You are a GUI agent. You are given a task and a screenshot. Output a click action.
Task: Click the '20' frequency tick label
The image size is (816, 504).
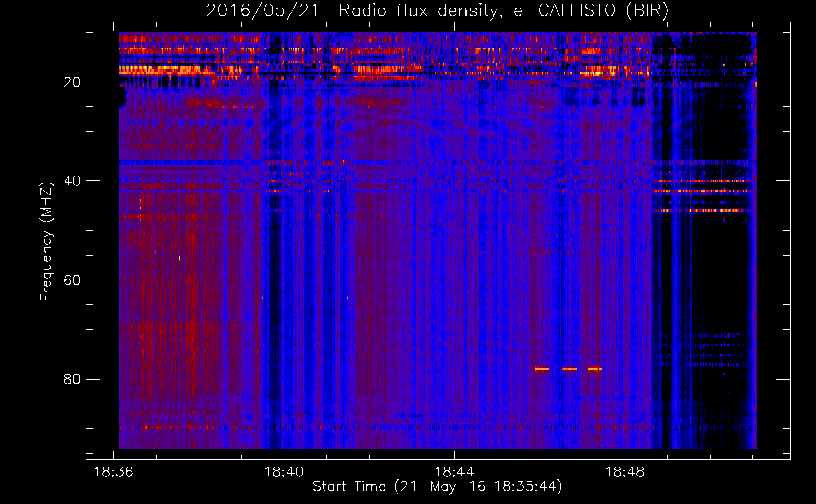72,82
